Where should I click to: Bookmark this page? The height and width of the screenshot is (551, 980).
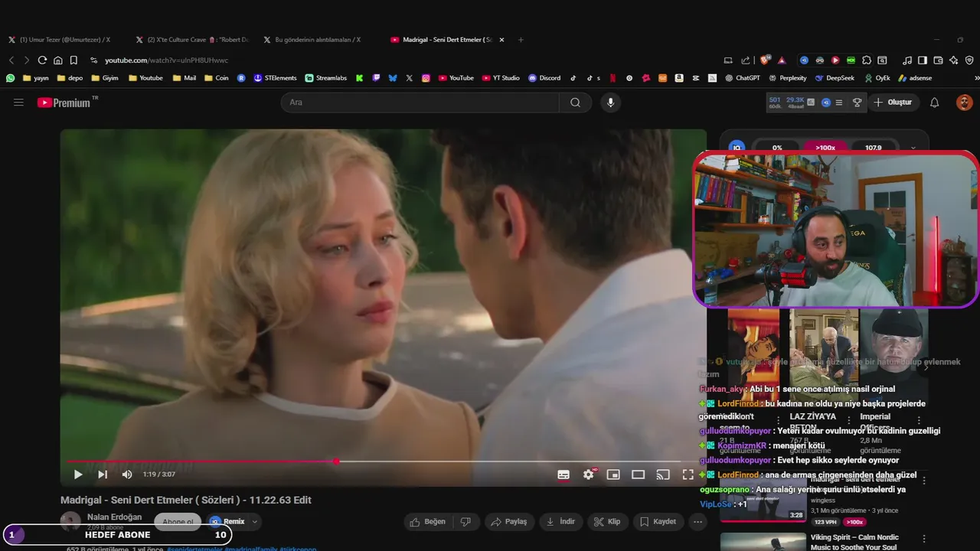tap(73, 60)
